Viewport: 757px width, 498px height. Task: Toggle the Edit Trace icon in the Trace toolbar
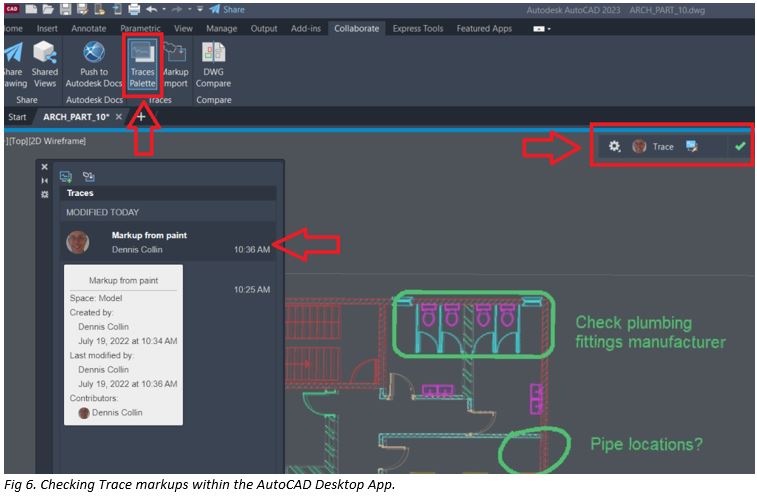[692, 146]
